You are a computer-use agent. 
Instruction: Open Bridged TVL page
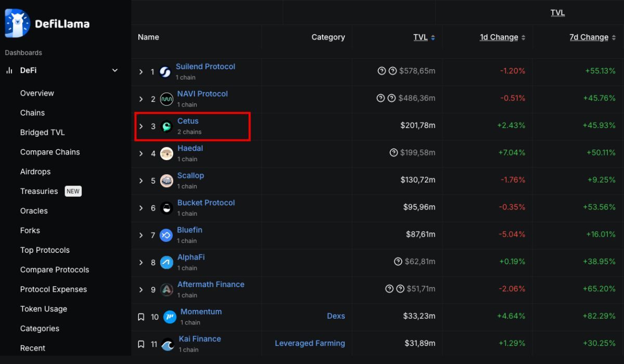click(x=43, y=133)
